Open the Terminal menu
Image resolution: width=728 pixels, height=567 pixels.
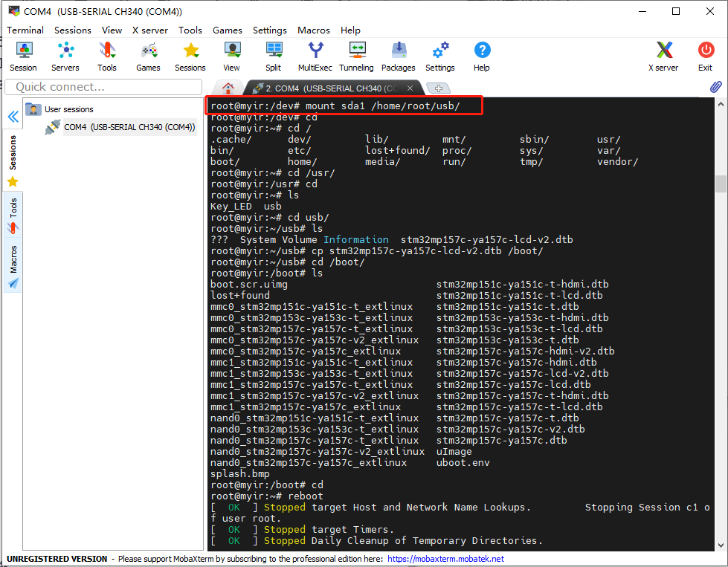point(25,30)
